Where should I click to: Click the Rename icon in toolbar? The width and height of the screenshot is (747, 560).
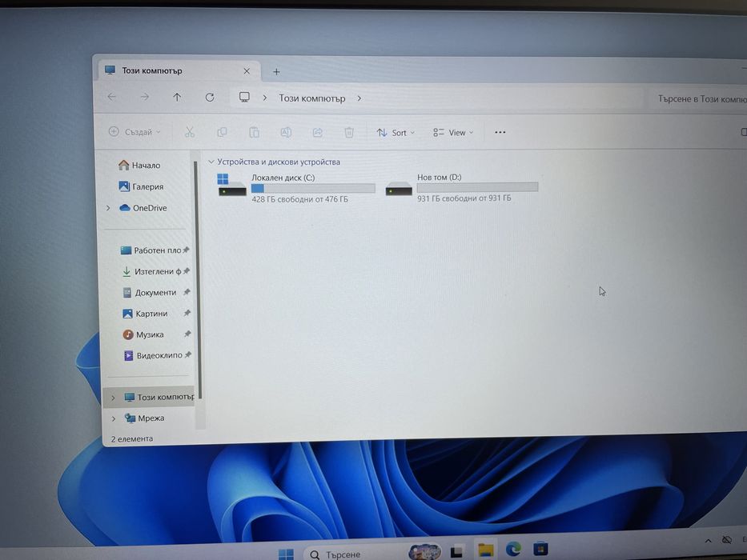pyautogui.click(x=286, y=132)
